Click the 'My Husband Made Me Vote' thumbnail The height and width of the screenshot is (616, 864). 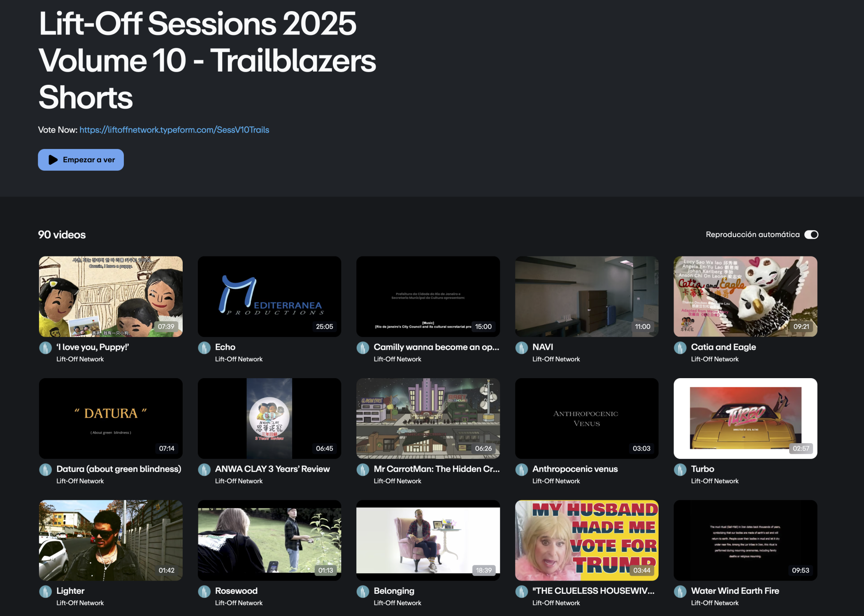pyautogui.click(x=587, y=540)
